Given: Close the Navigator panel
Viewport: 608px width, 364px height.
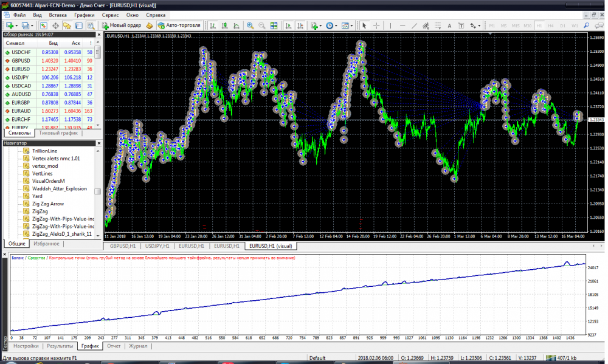Looking at the screenshot, I should coord(98,143).
